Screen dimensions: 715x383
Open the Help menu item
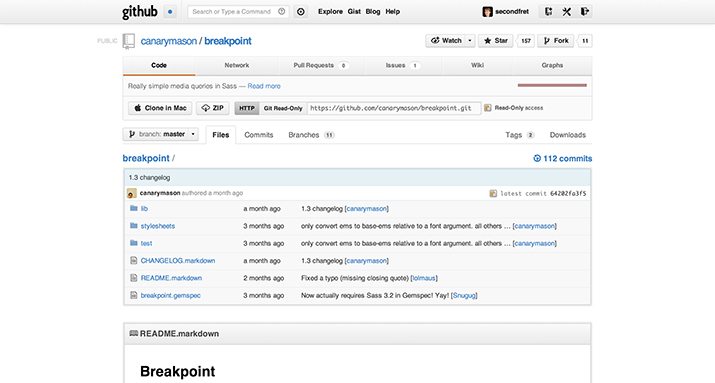click(x=393, y=12)
